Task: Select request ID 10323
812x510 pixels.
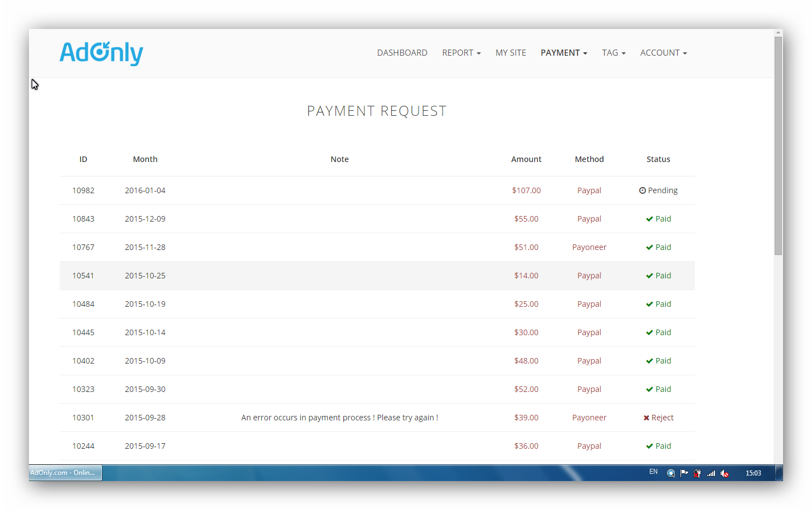Action: (84, 389)
